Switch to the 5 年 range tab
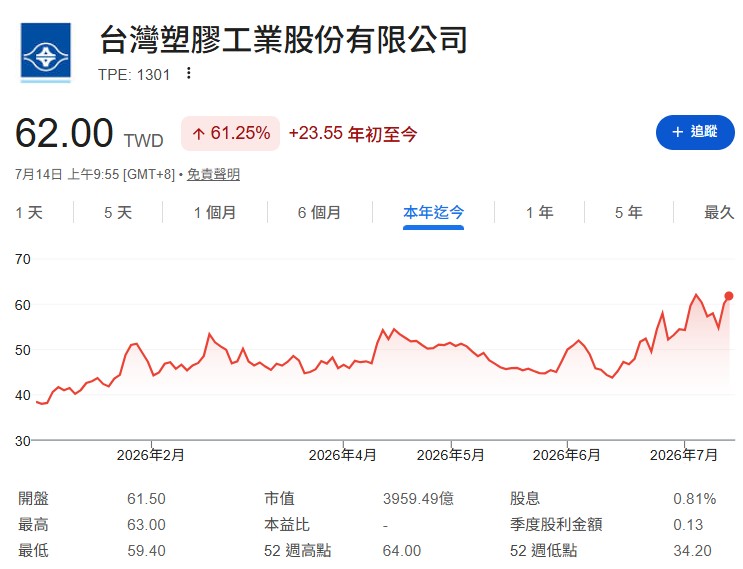Image resolution: width=743 pixels, height=569 pixels. click(x=629, y=212)
